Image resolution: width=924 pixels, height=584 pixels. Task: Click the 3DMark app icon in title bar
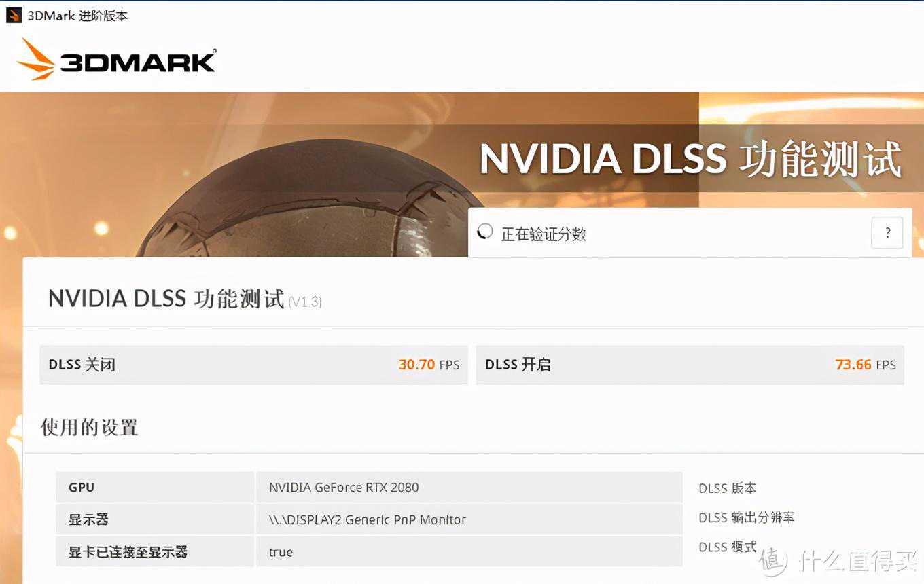click(x=14, y=15)
